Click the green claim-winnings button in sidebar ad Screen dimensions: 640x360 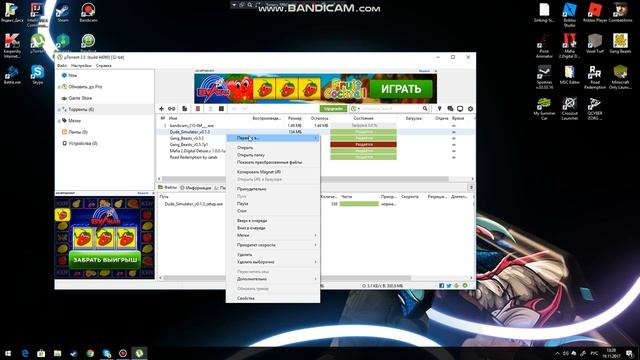[x=105, y=260]
